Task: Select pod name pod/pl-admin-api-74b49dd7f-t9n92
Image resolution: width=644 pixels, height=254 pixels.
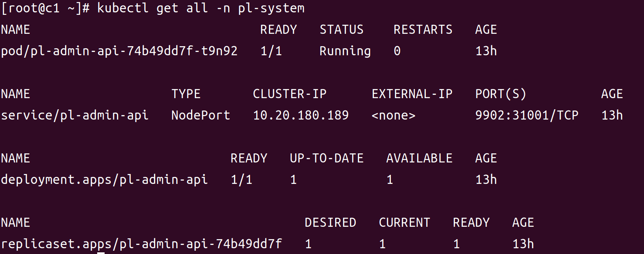Action: coord(119,51)
